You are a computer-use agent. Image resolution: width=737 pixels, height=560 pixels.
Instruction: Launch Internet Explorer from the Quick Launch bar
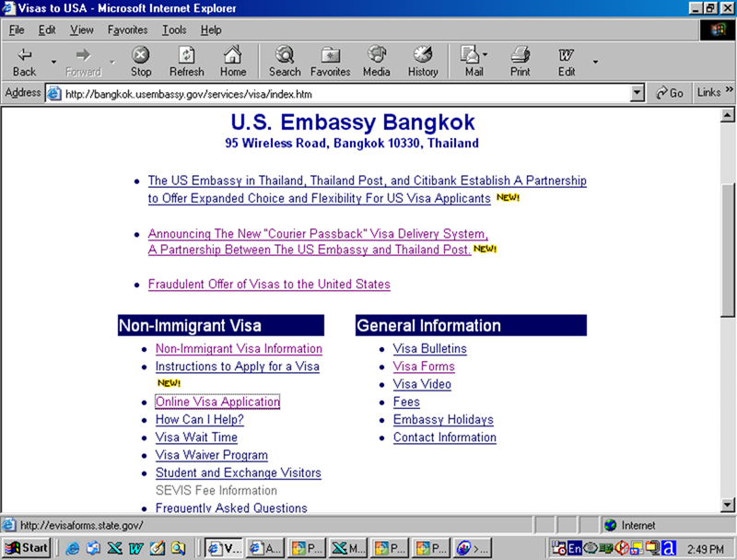[x=73, y=548]
